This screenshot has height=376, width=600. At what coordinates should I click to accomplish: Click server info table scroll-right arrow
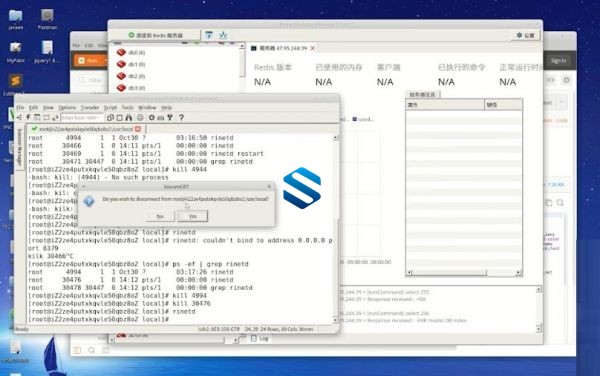pyautogui.click(x=518, y=272)
